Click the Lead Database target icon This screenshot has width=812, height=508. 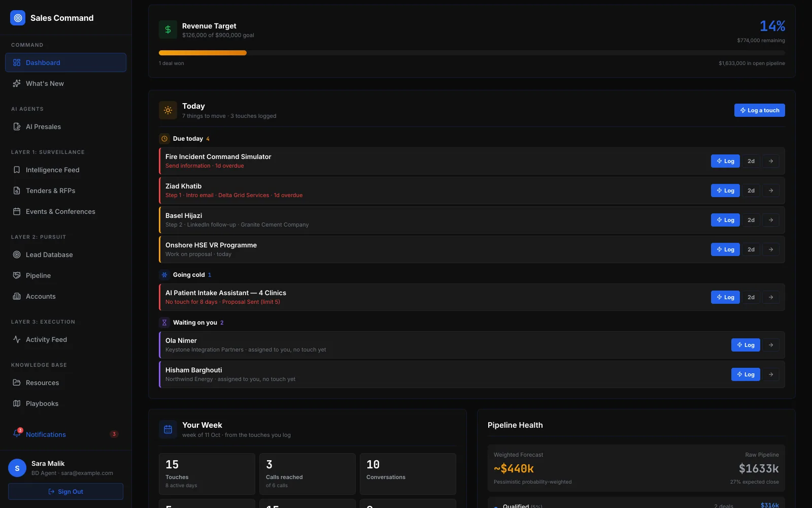[17, 255]
